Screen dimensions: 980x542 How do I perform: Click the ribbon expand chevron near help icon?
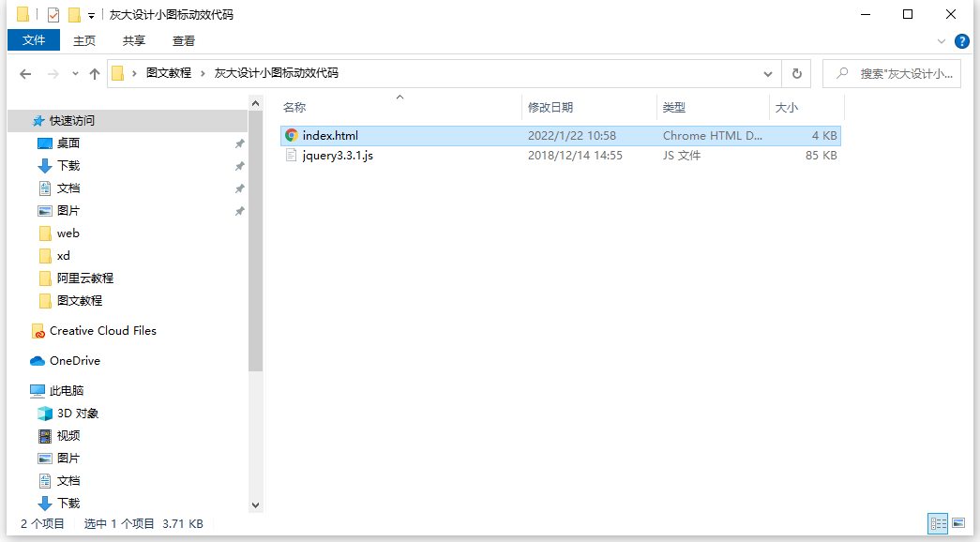[x=942, y=40]
